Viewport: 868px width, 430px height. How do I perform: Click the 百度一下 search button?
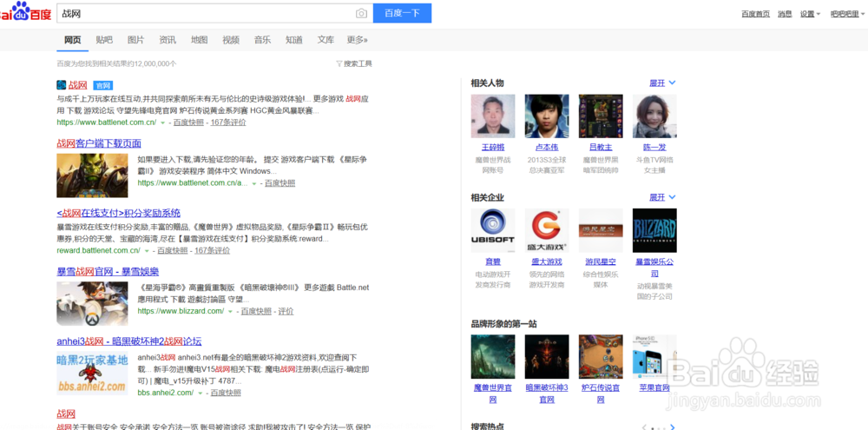coord(402,13)
